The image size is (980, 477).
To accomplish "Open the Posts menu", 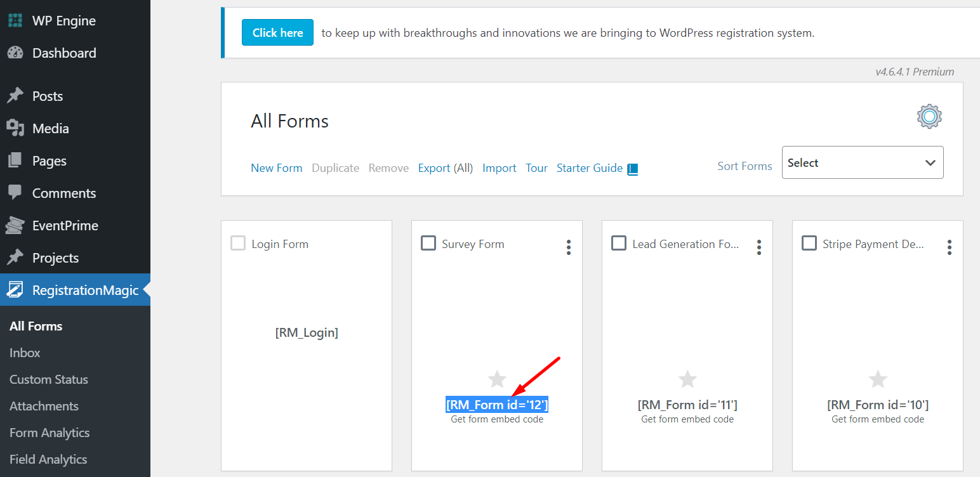I will [75, 96].
